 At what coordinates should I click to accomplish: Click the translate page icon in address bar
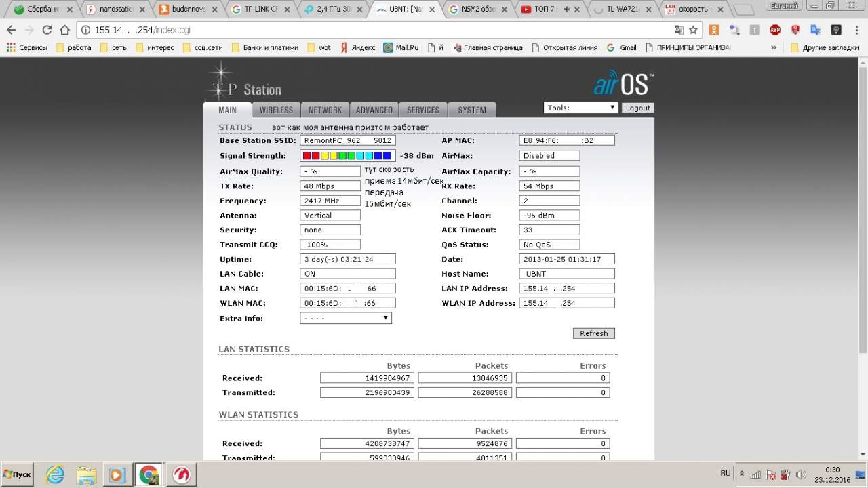679,30
